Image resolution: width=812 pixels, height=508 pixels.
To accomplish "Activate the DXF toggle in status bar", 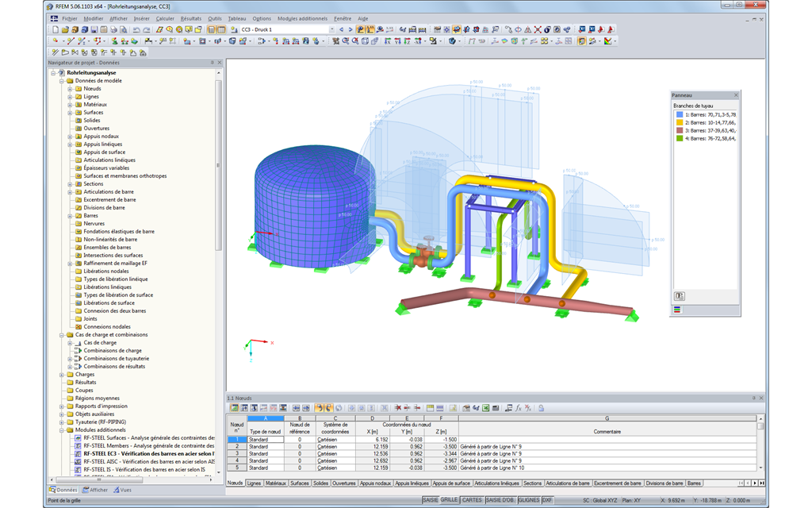I will click(x=547, y=502).
